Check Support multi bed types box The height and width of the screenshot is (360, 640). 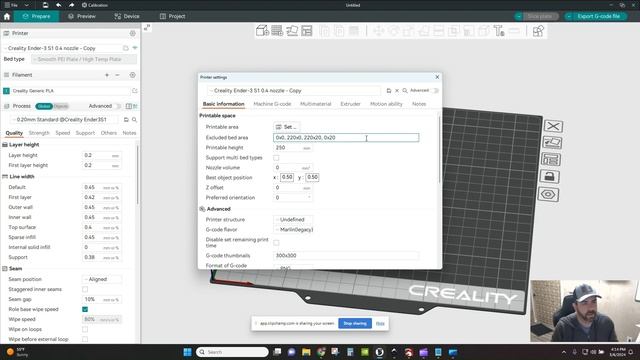276,158
